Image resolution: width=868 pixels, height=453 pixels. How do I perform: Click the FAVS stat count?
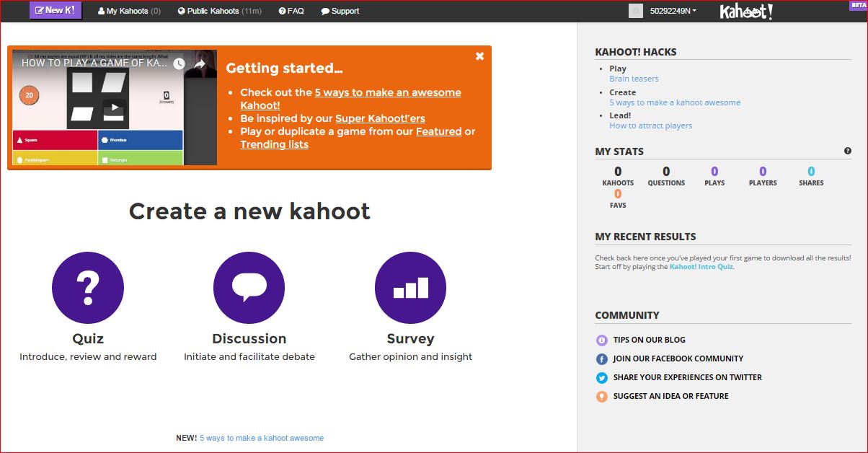[x=618, y=194]
